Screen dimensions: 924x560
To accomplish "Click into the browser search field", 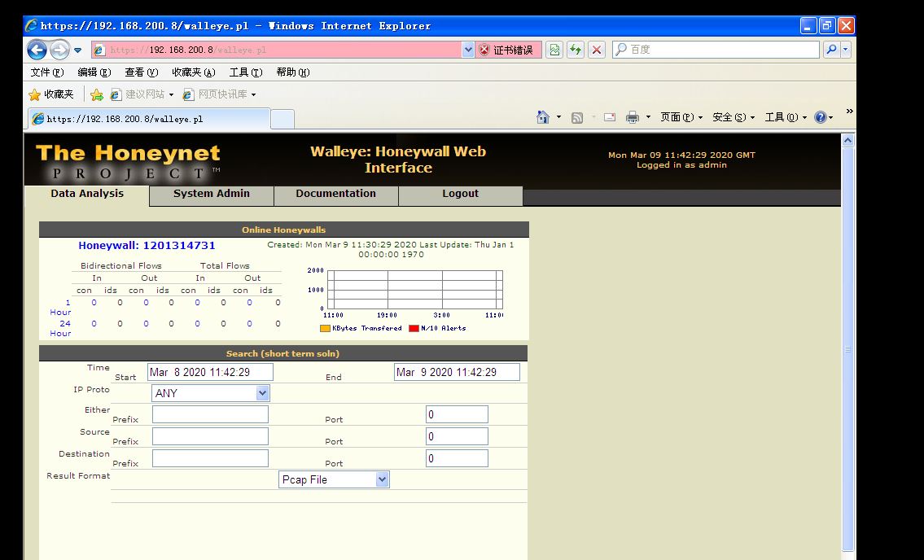I will (x=716, y=50).
